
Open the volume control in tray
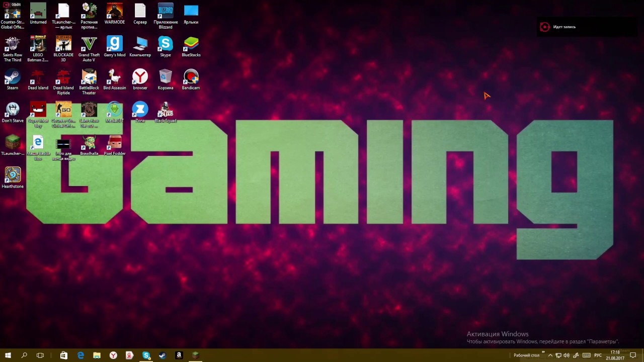coord(567,355)
